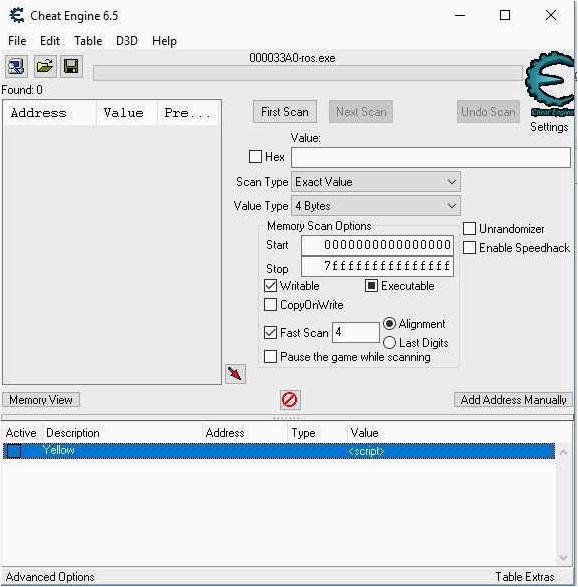Click the Cheat Engine title bar icon
The width and height of the screenshot is (578, 587).
pyautogui.click(x=17, y=16)
